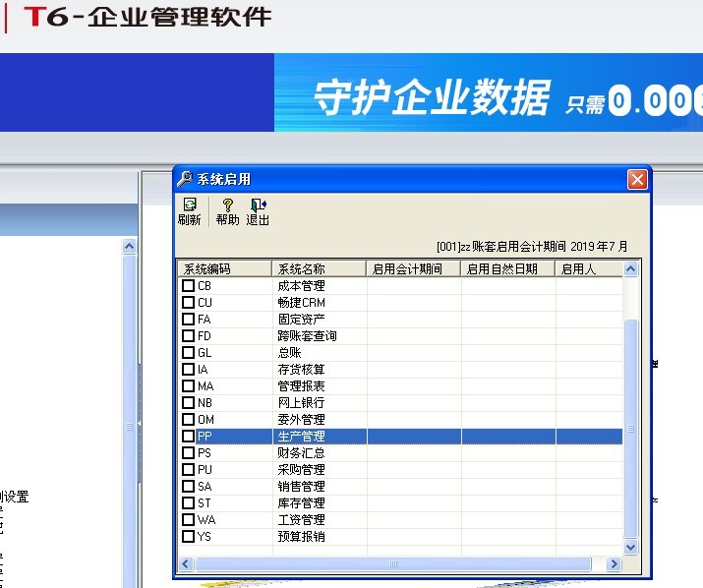The image size is (703, 588).
Task: Check the PU 采购管理 checkbox
Action: pos(189,470)
